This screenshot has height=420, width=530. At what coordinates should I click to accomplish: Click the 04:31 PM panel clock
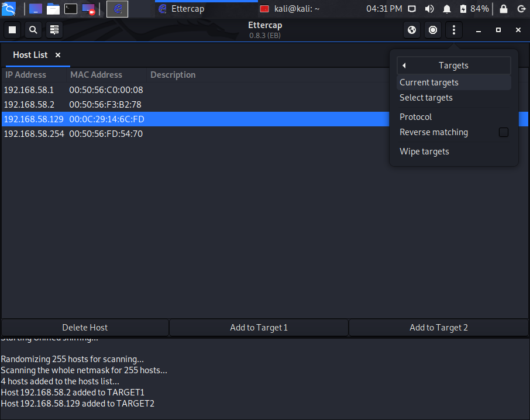pyautogui.click(x=384, y=9)
